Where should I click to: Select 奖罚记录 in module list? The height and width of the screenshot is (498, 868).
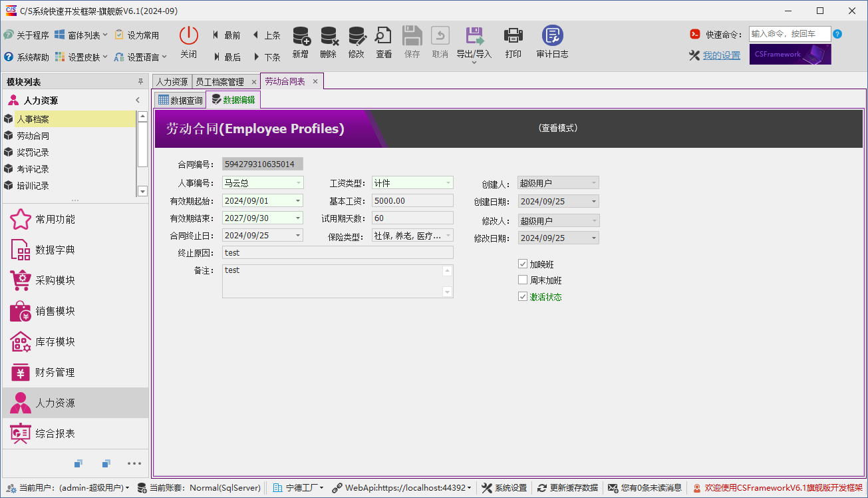click(x=69, y=152)
